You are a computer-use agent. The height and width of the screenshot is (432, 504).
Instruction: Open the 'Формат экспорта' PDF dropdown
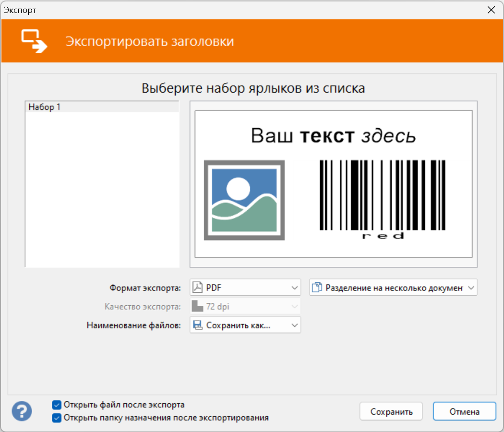[245, 288]
